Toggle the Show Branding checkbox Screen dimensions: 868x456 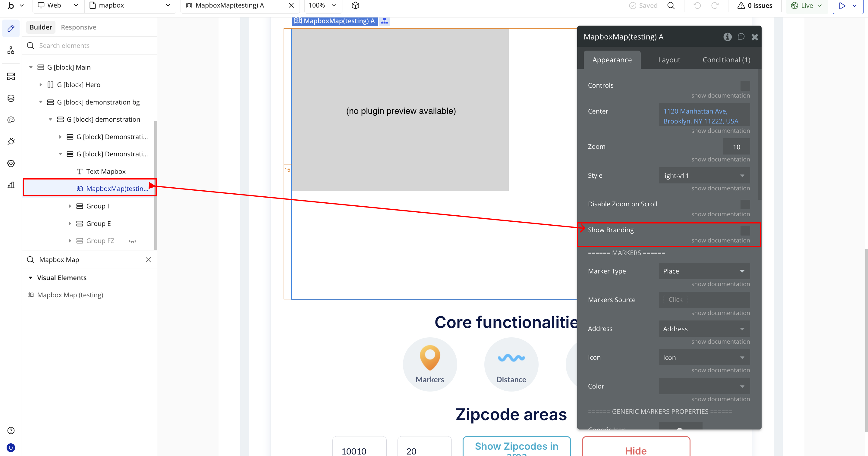click(745, 230)
